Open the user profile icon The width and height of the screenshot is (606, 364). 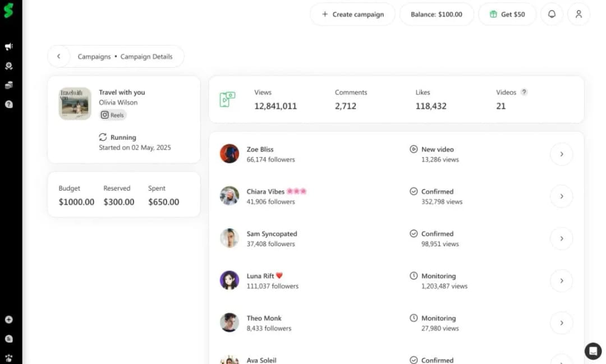(579, 14)
